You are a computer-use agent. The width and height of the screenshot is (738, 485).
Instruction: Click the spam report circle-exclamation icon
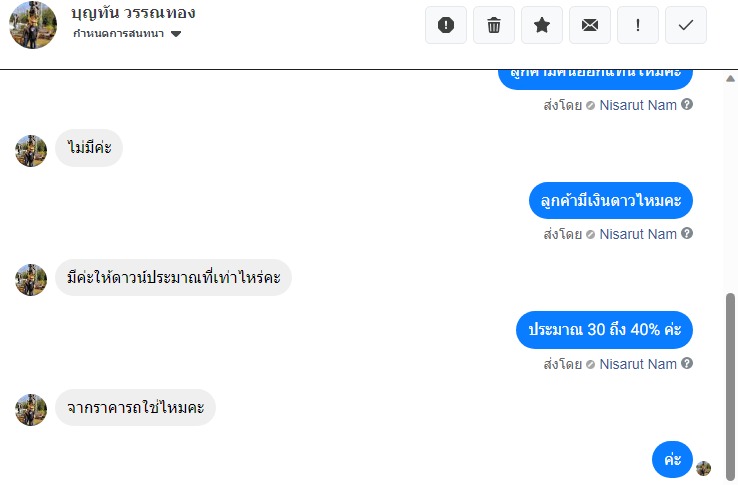click(x=446, y=26)
